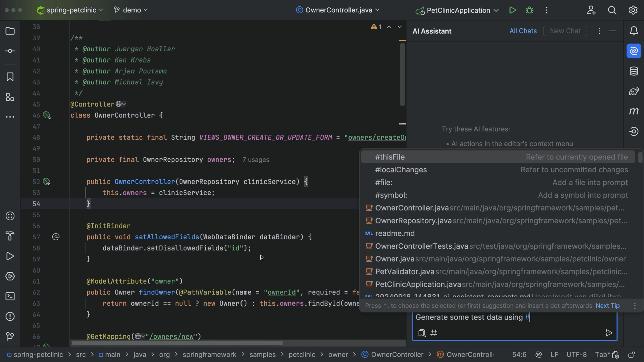Click the send message arrow icon
Image resolution: width=644 pixels, height=362 pixels.
coord(609,333)
